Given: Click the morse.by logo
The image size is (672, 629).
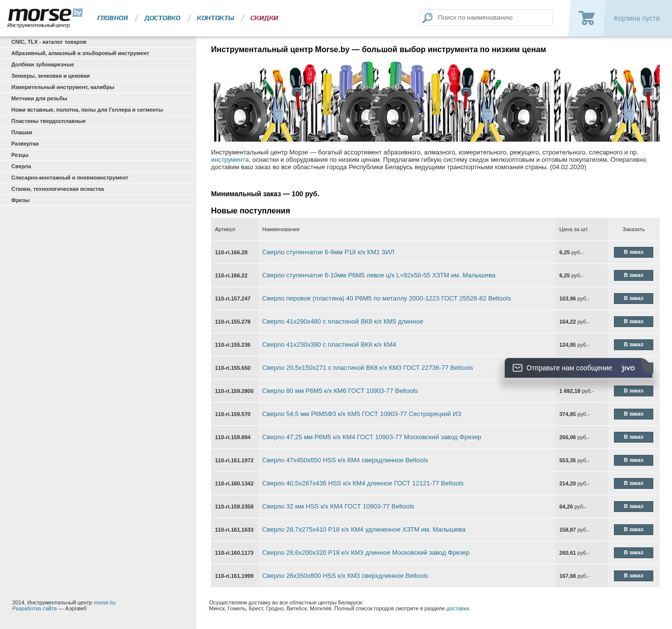Looking at the screenshot, I should [45, 18].
